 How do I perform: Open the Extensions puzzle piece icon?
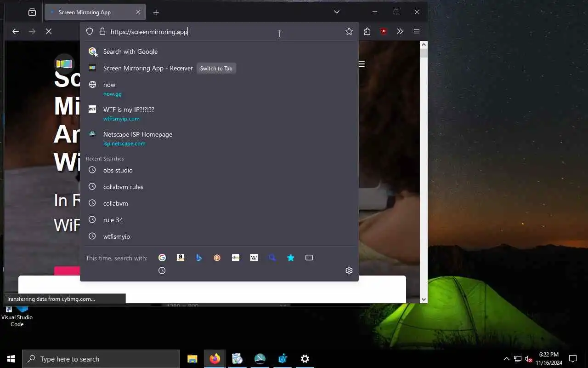point(367,31)
